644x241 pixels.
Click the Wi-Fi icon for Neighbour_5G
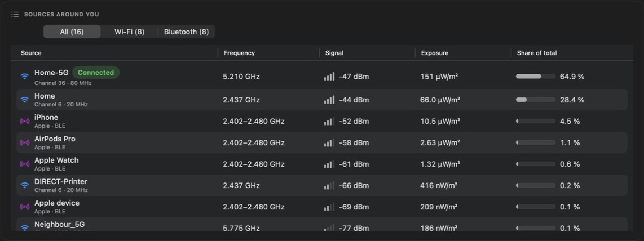point(25,227)
